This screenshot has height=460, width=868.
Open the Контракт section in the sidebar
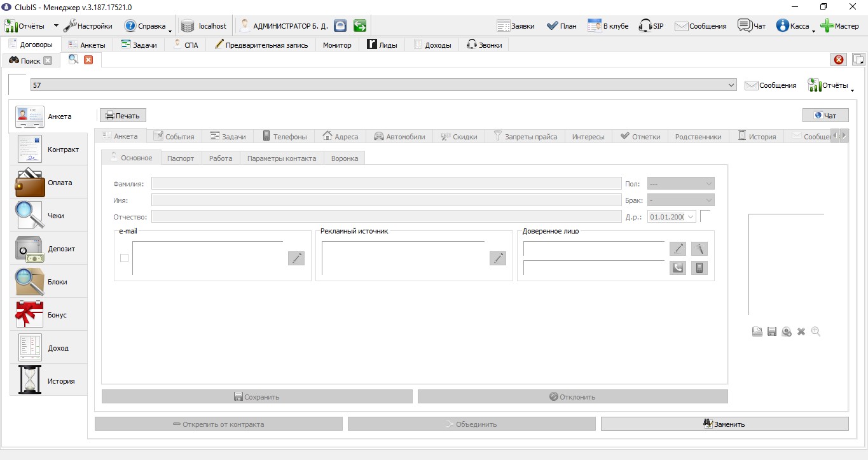pos(48,150)
